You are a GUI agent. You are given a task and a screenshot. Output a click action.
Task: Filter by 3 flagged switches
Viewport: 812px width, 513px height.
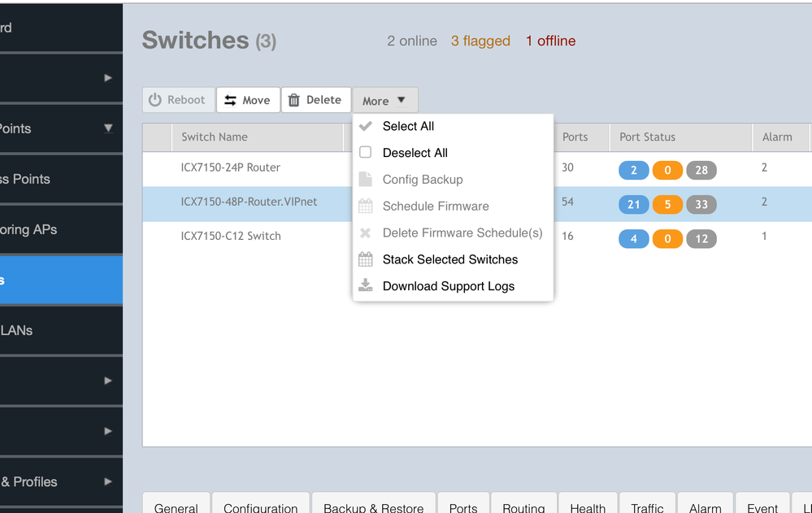[x=480, y=41]
